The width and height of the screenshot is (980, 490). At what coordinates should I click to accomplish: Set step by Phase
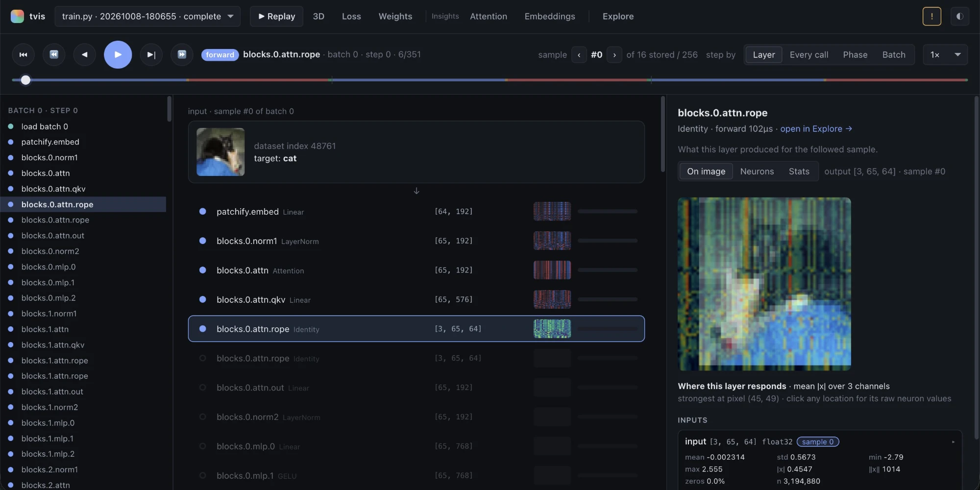pyautogui.click(x=855, y=55)
